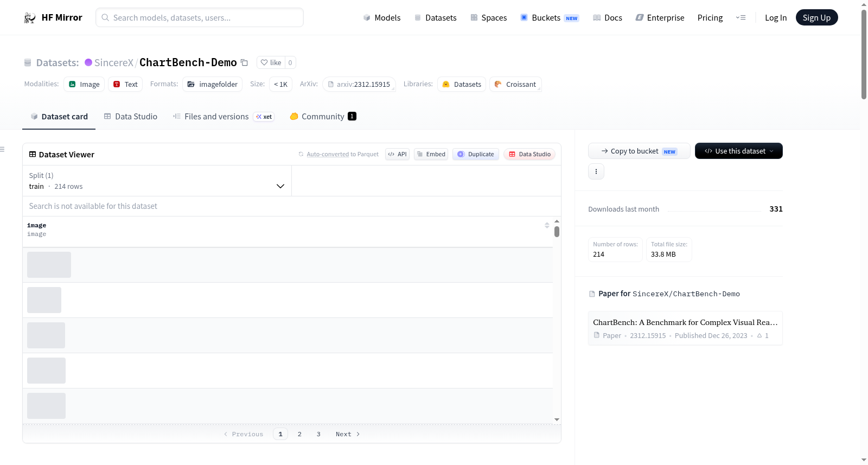
Task: Go to the Next page
Action: pos(348,434)
